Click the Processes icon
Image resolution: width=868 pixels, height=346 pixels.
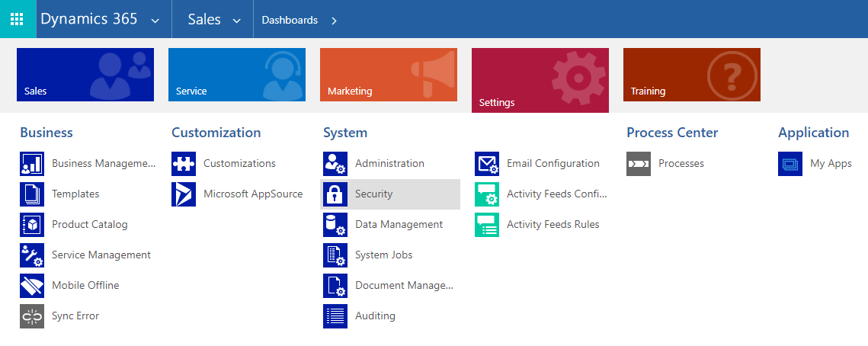coord(639,164)
